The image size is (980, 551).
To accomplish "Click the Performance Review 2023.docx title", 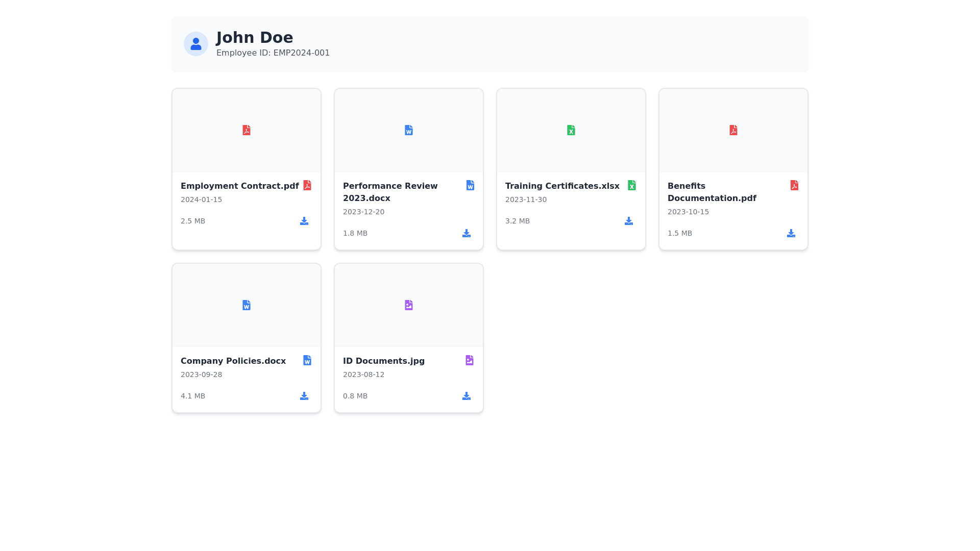I will coord(390,192).
